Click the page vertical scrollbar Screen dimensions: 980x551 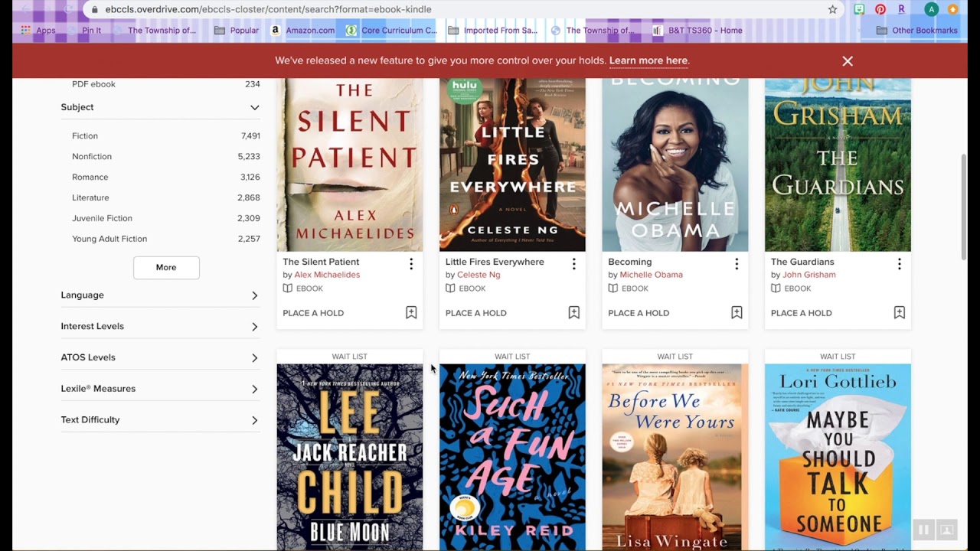[x=964, y=207]
